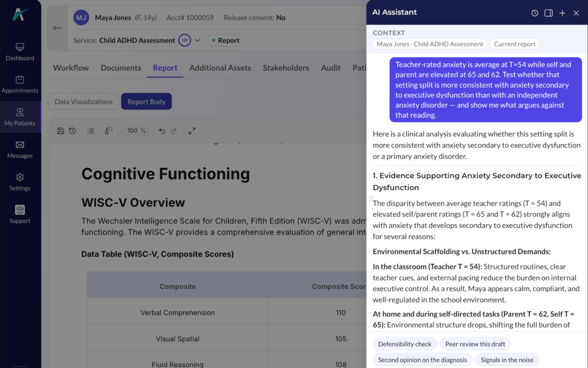Open the Stakeholders tab
The image size is (588, 368).
tap(286, 68)
